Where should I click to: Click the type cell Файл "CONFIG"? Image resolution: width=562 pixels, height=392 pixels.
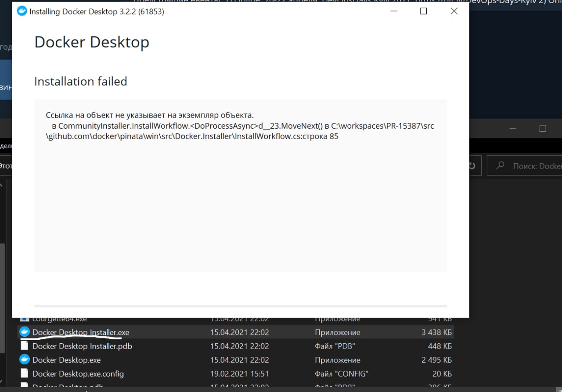[341, 374]
